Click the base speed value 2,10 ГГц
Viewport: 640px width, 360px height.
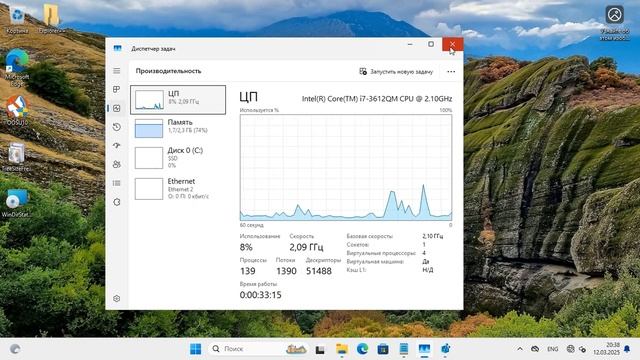tap(433, 236)
